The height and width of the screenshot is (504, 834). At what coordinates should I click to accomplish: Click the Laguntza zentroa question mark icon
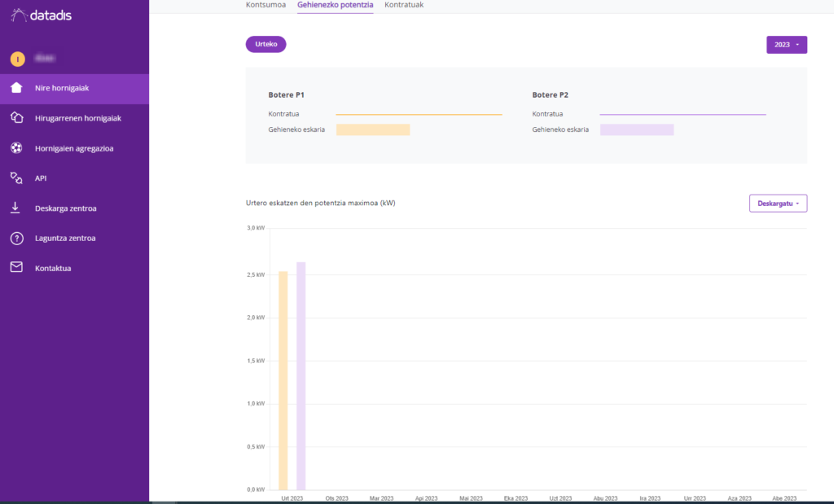[x=16, y=238]
